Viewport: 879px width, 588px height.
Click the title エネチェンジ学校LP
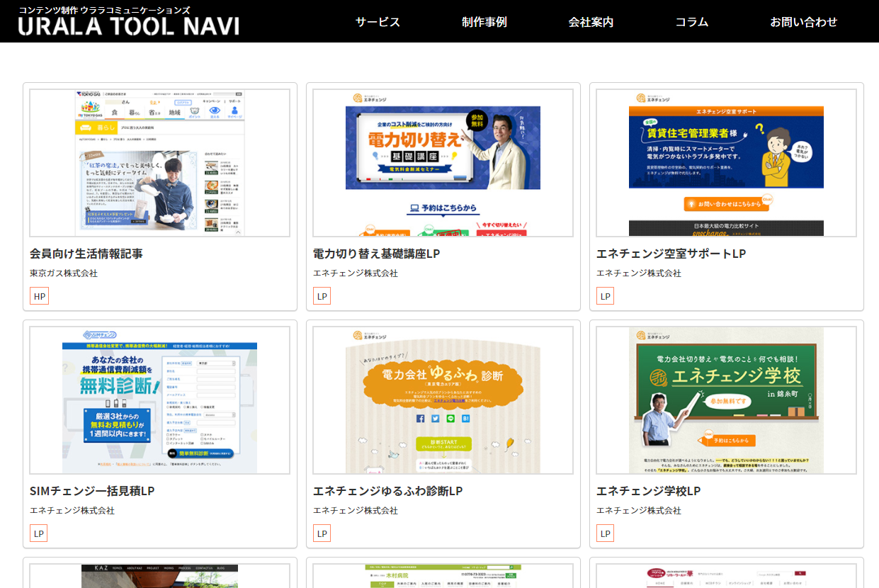(649, 491)
